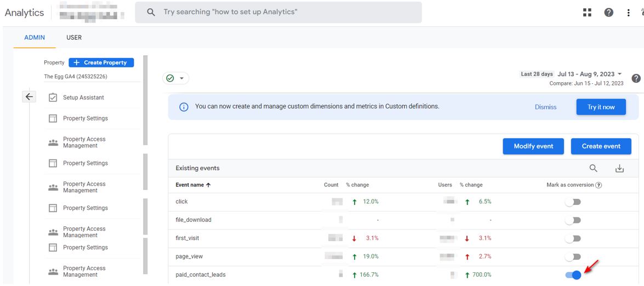Open Setup Assistant in sidebar
Image resolution: width=644 pixels, height=286 pixels.
(83, 98)
